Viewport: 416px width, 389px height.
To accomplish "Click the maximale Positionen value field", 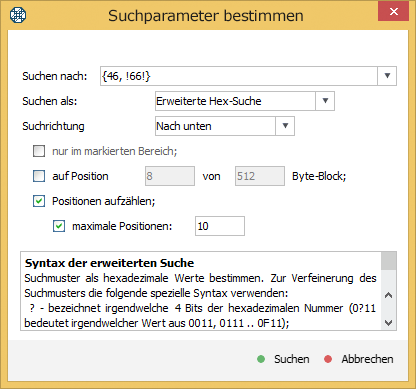I will tap(220, 226).
